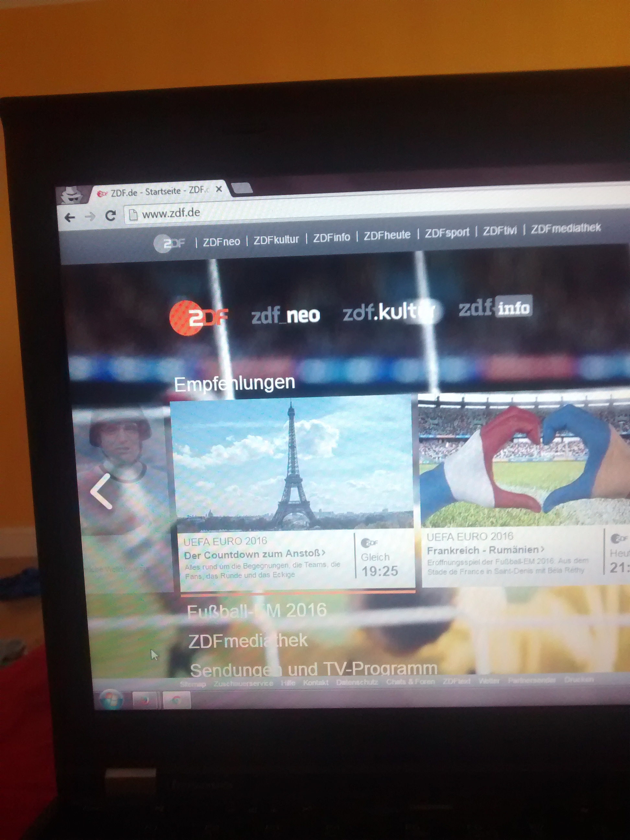Click the Zuschauerservice footer link

tap(243, 683)
